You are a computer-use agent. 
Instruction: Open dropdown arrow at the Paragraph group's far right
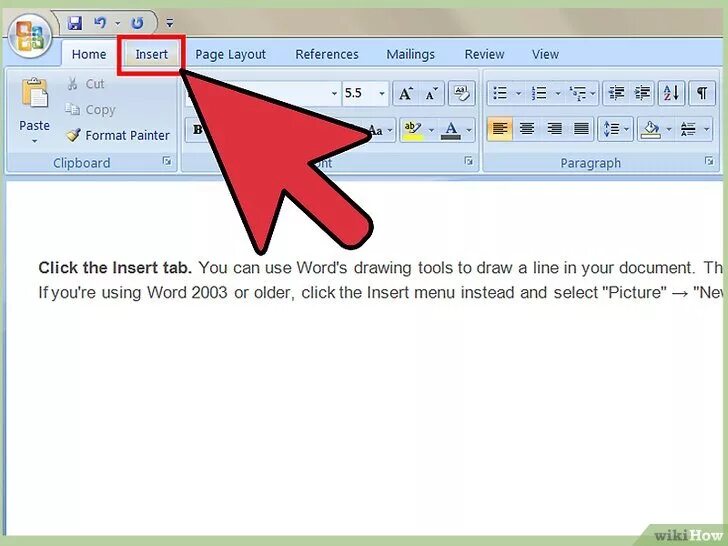[707, 129]
